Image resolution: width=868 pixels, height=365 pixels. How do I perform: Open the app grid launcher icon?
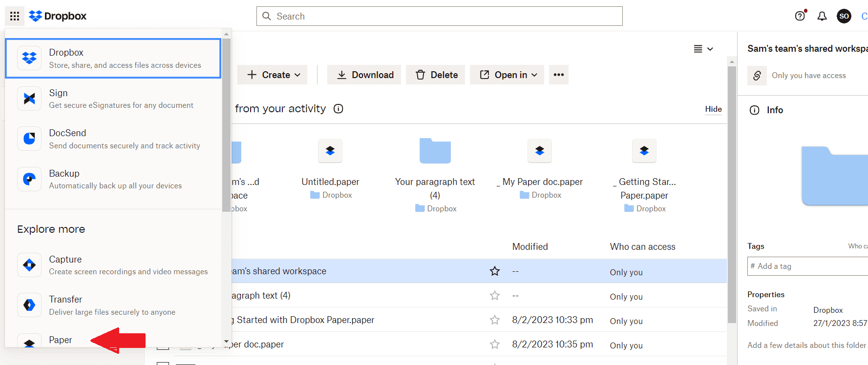(x=15, y=16)
